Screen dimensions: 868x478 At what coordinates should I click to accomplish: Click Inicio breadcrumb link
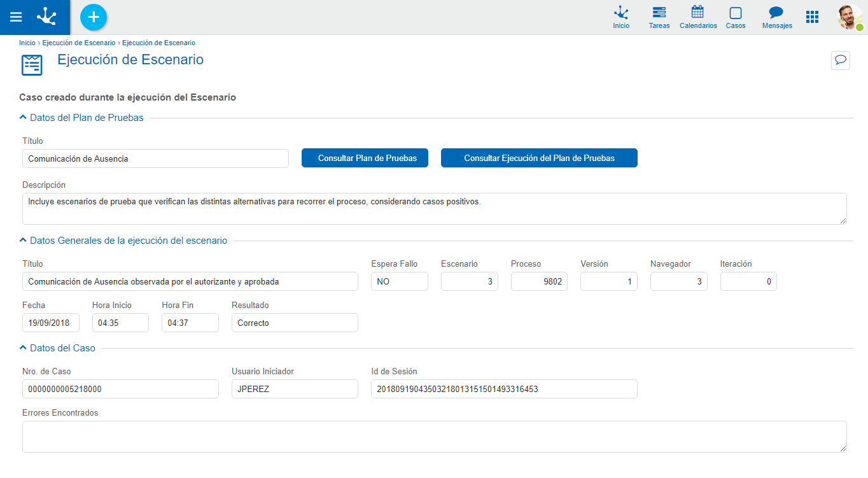27,43
